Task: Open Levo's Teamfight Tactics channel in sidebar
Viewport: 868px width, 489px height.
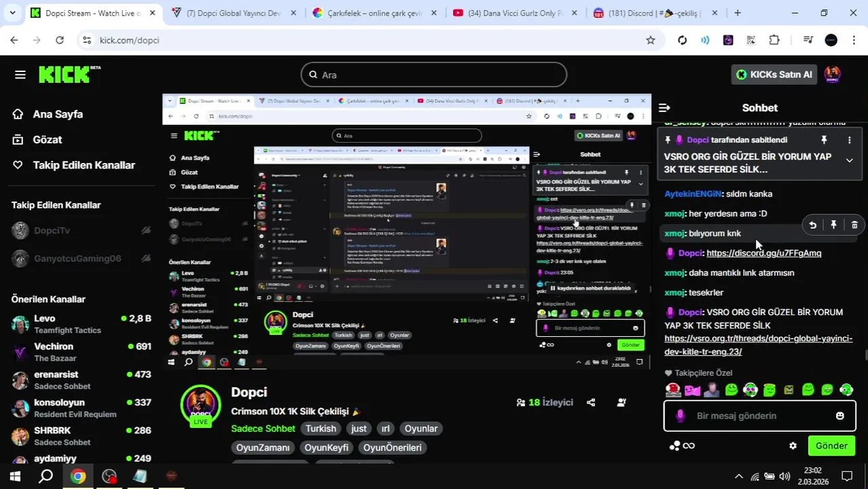Action: (82, 324)
